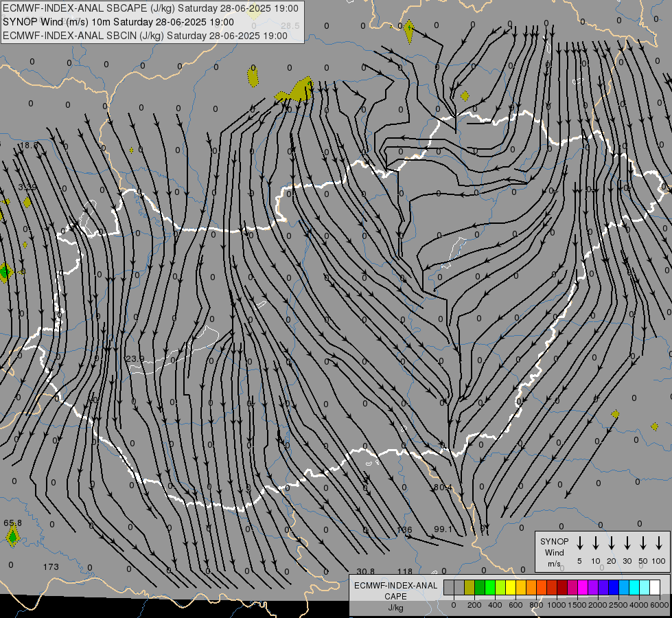Click the 200 tick label on colorbar
This screenshot has width=672, height=618.
coord(474,605)
